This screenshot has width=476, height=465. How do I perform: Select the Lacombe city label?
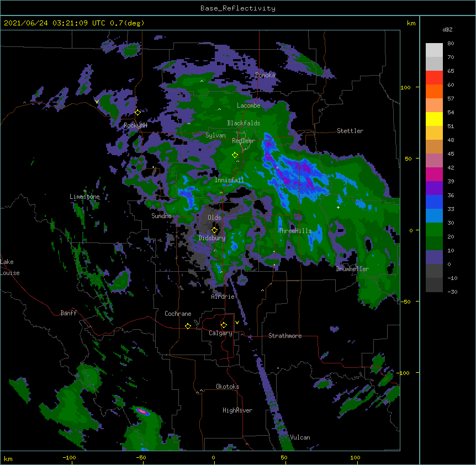[x=248, y=105]
